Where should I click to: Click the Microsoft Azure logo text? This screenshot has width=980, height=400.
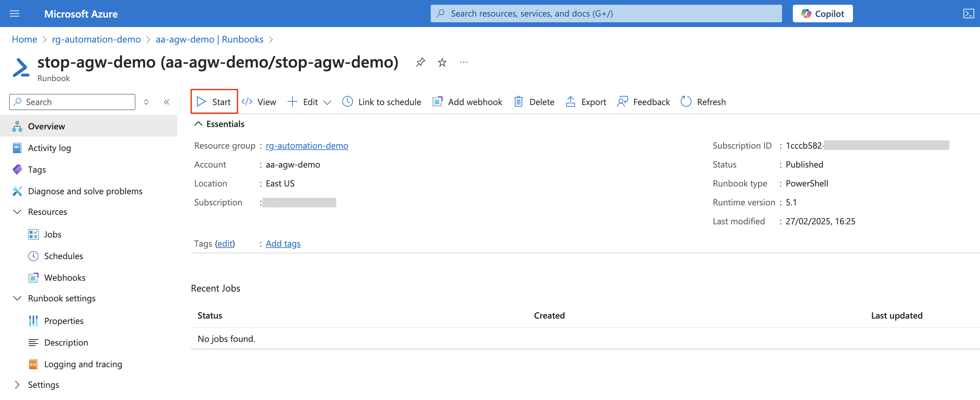81,14
